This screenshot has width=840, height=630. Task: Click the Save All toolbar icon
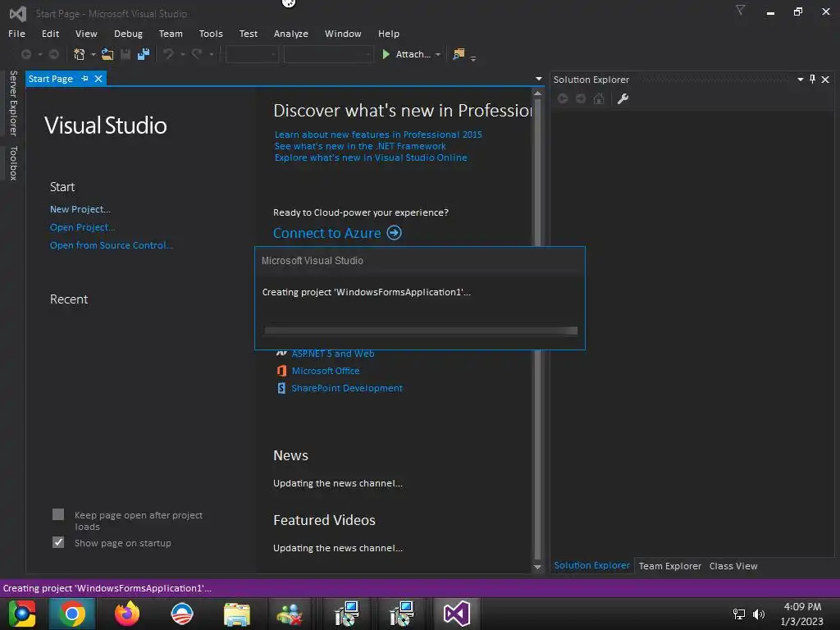[143, 54]
